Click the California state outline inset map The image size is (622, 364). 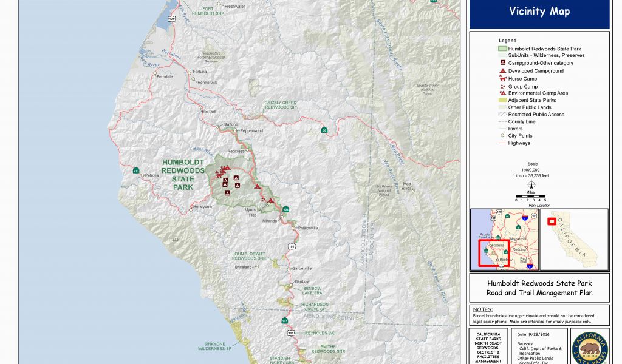(x=574, y=239)
